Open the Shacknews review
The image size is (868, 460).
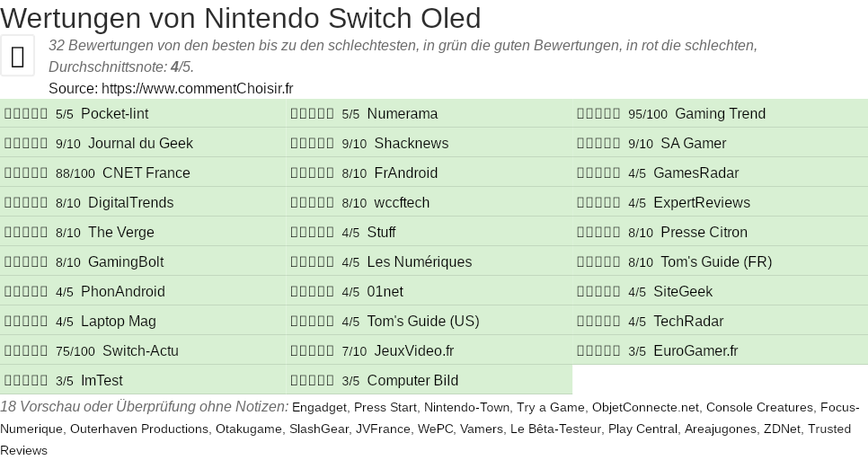pos(411,144)
